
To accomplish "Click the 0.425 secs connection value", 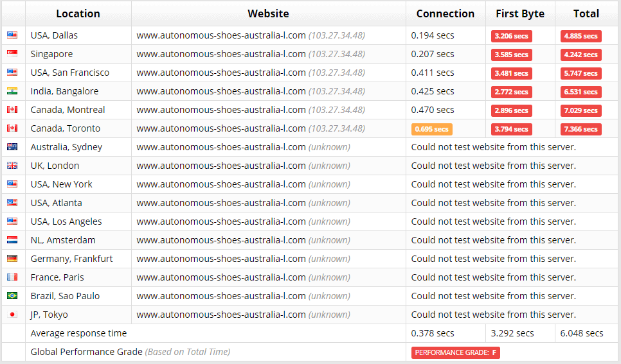I will click(433, 91).
